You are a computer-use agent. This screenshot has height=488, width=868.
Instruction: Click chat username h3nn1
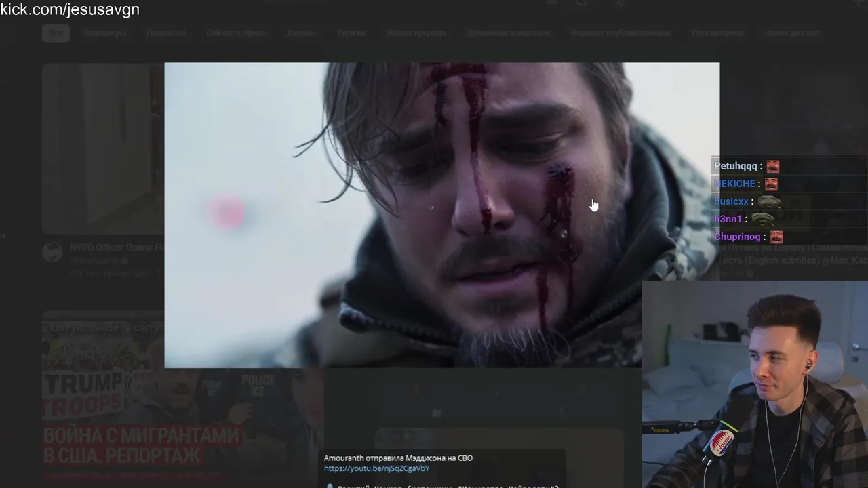pos(728,219)
